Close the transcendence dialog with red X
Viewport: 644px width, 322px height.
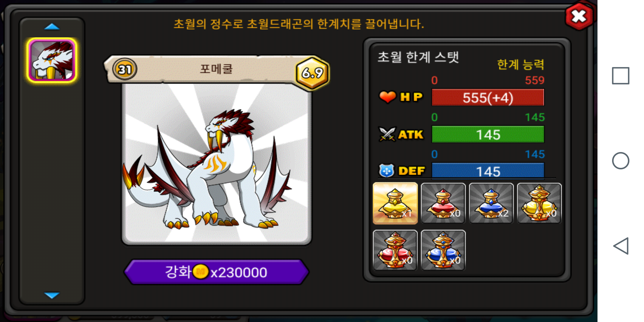(x=579, y=16)
